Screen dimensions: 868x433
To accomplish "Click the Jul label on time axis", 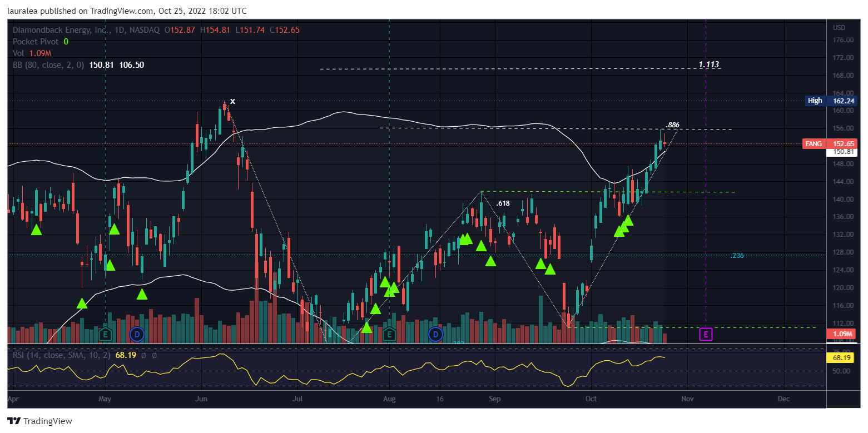I will coord(297,399).
